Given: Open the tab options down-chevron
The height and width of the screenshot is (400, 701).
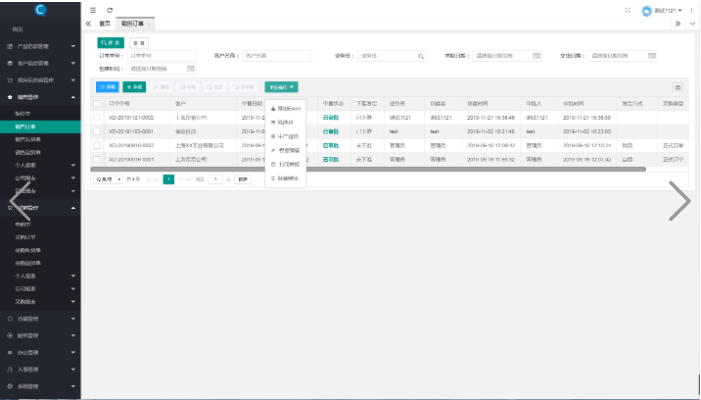Looking at the screenshot, I should (x=692, y=24).
